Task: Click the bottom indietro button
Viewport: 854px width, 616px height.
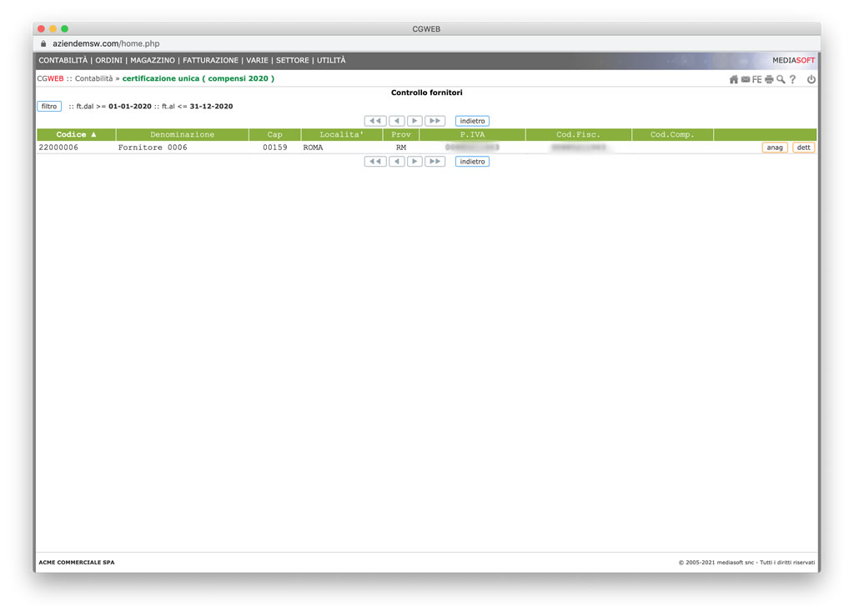Action: pos(472,162)
